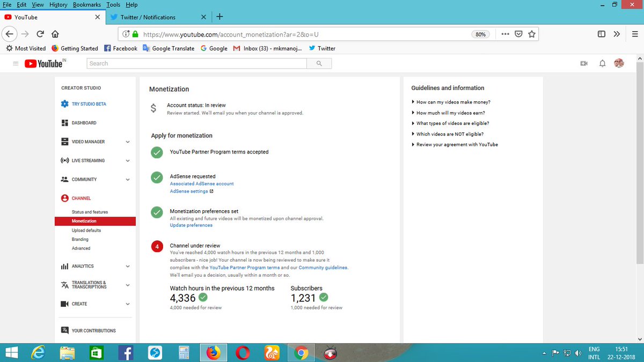Expand the Translations & Transcriptions chevron

[128, 285]
